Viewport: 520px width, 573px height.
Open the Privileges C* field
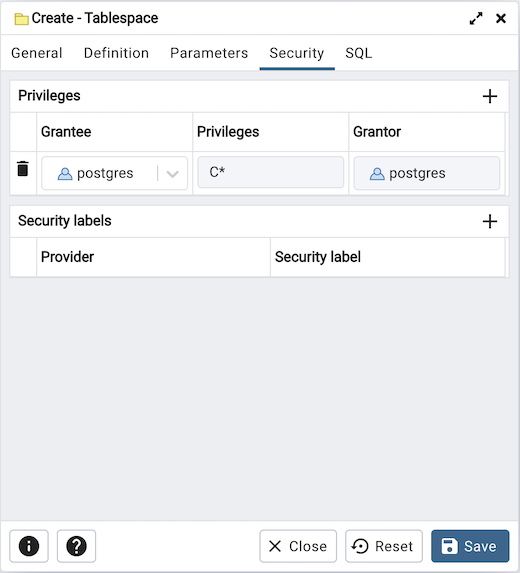270,172
